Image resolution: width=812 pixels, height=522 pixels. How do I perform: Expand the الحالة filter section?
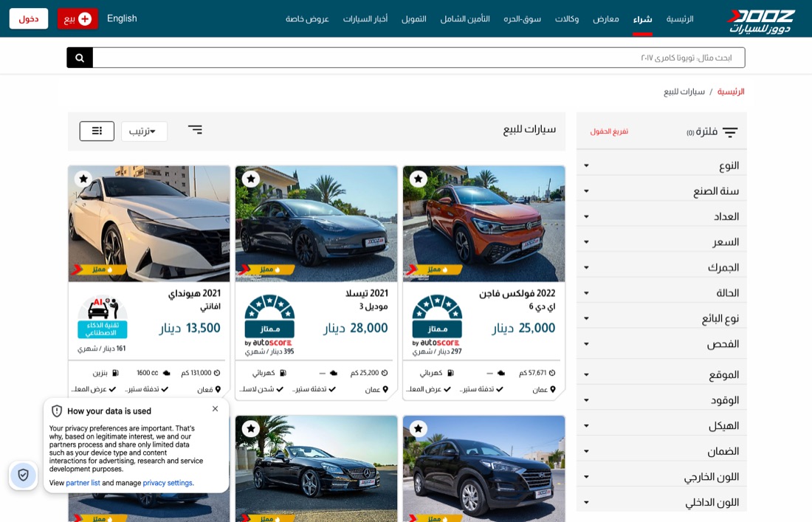(x=661, y=293)
